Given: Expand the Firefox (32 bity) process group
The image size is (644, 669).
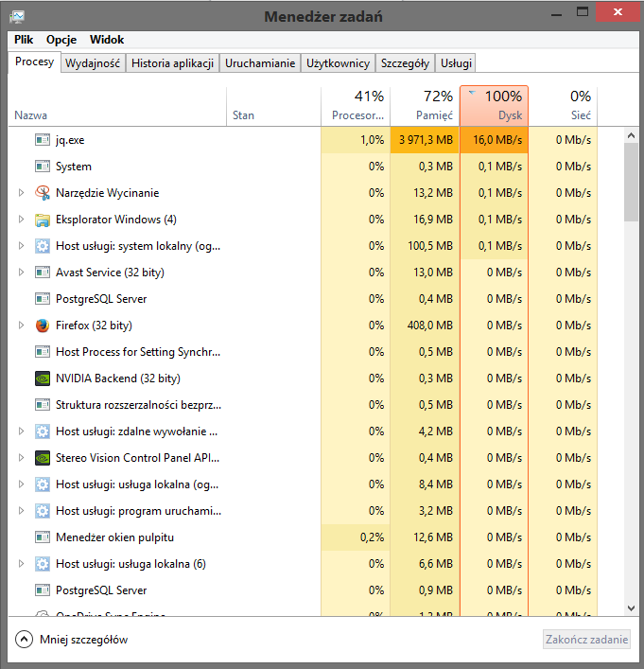Looking at the screenshot, I should point(22,326).
